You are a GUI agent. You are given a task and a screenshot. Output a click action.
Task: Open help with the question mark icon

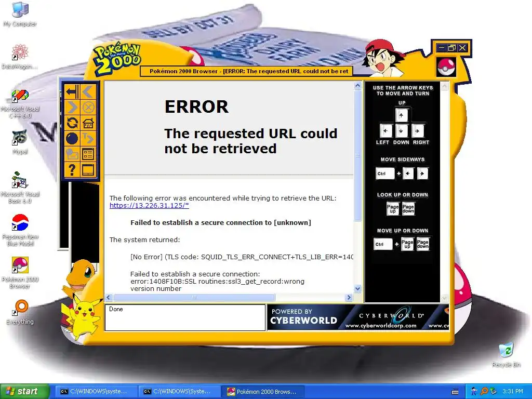click(72, 170)
